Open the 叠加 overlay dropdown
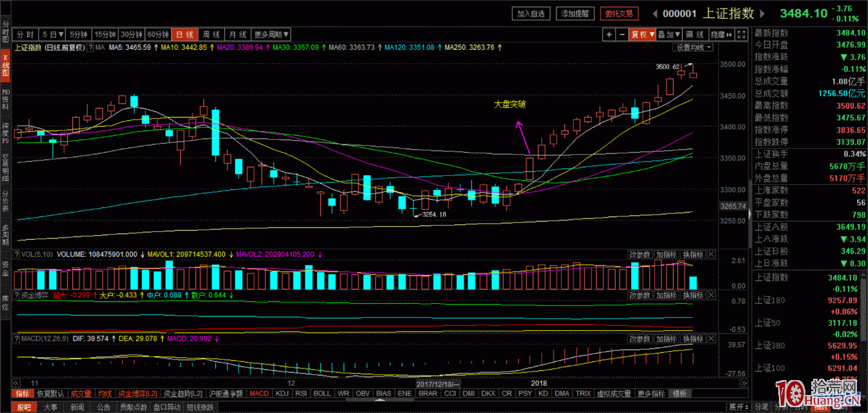Screen dimensions: 868x413 click(x=669, y=34)
